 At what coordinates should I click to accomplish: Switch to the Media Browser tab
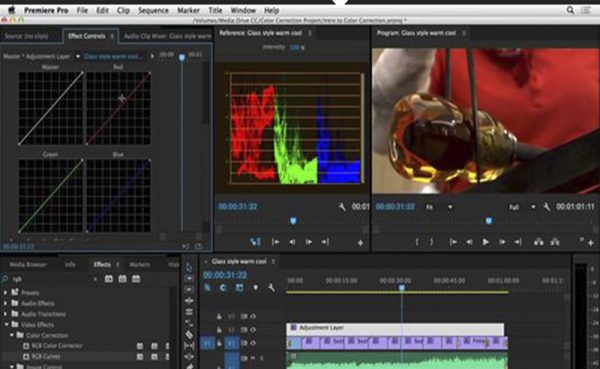(x=28, y=265)
